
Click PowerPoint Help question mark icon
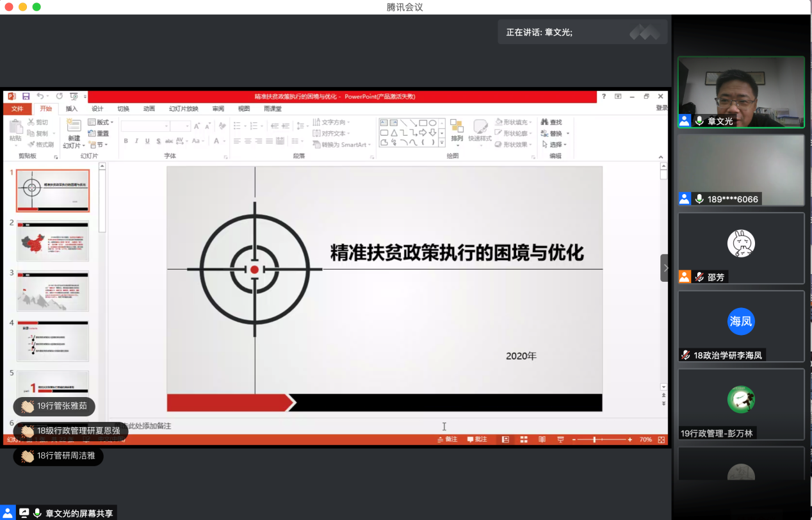(x=603, y=96)
